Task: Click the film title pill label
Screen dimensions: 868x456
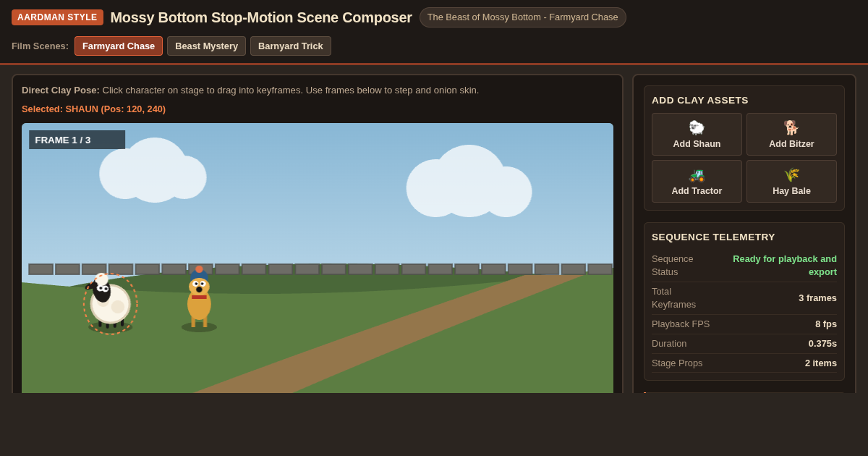Action: (522, 17)
